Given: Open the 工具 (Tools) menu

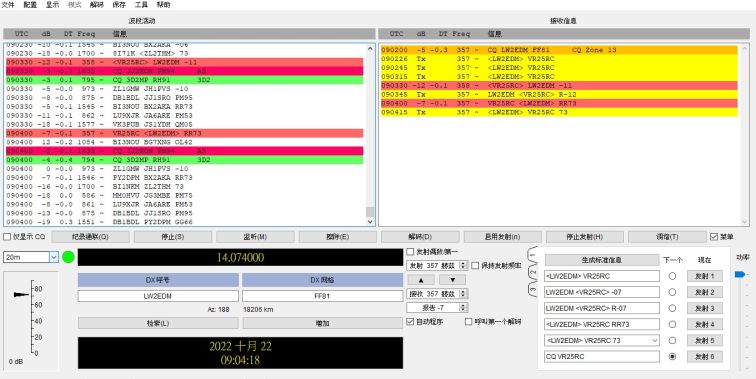Looking at the screenshot, I should tap(141, 5).
